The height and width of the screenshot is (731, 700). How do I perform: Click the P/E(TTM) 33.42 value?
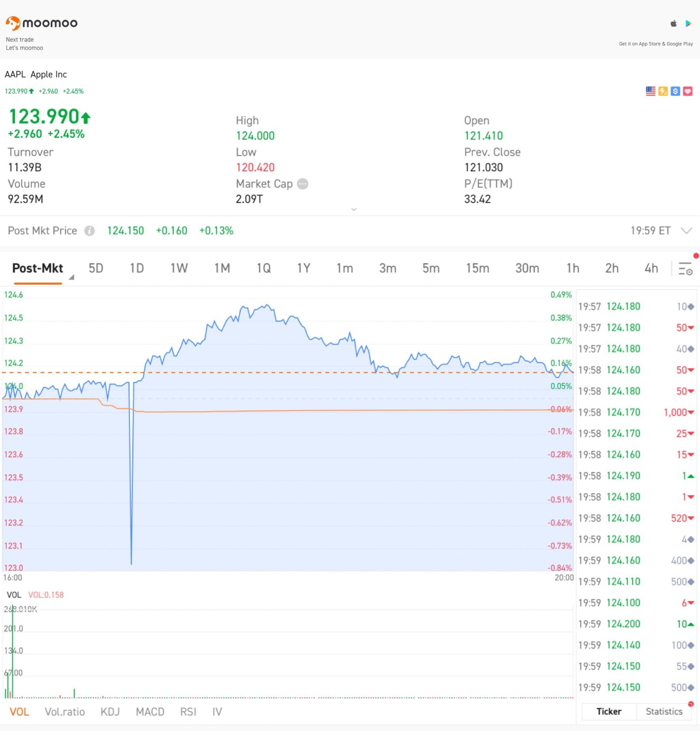[x=477, y=199]
